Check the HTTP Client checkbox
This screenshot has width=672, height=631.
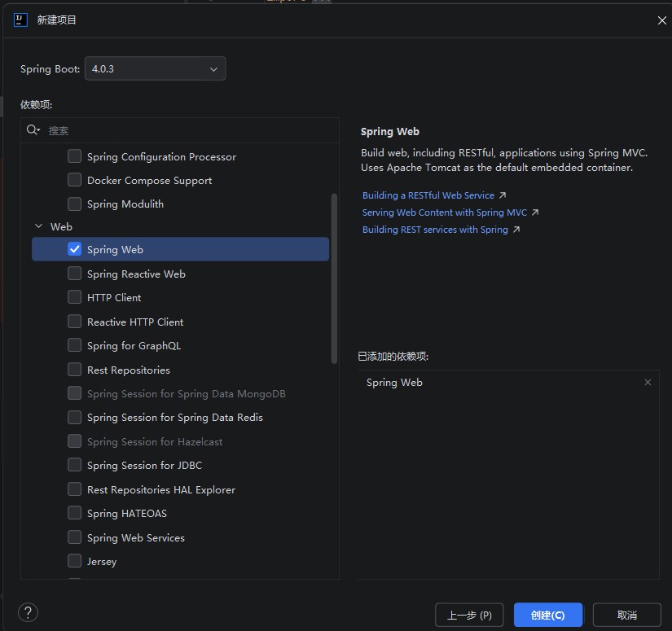click(x=75, y=297)
